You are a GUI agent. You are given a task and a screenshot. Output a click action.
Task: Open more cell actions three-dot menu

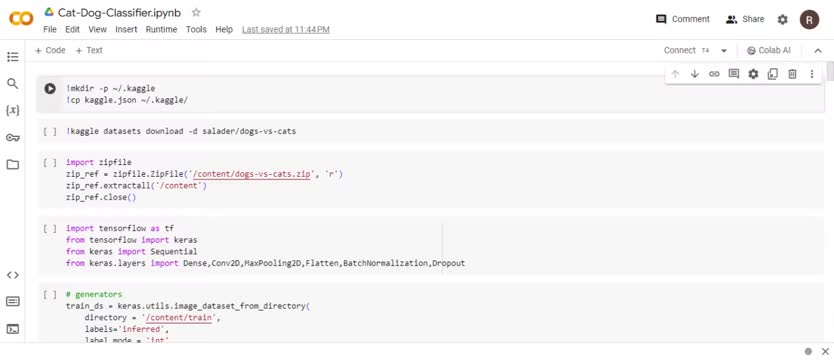coord(812,74)
